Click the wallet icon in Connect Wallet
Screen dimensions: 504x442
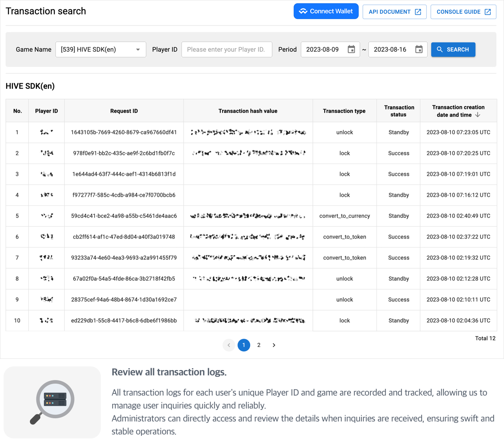[x=303, y=11]
